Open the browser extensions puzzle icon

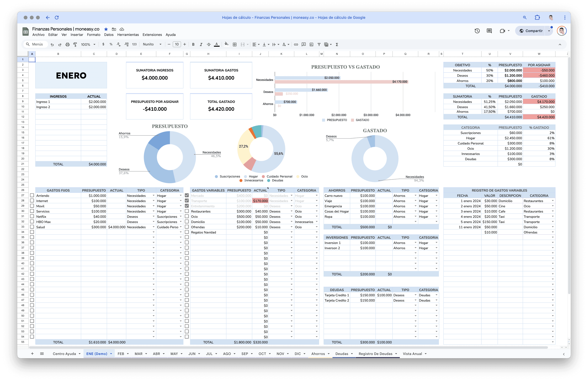(x=537, y=18)
